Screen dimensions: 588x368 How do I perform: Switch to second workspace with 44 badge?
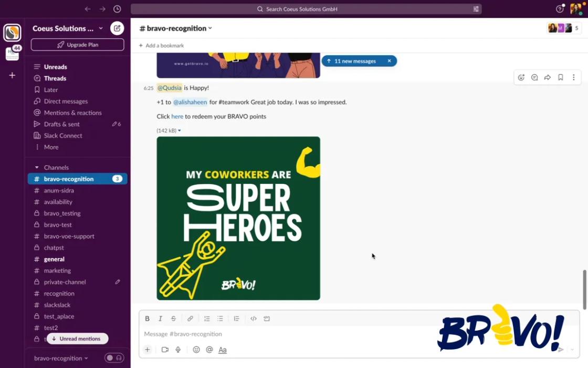12,54
